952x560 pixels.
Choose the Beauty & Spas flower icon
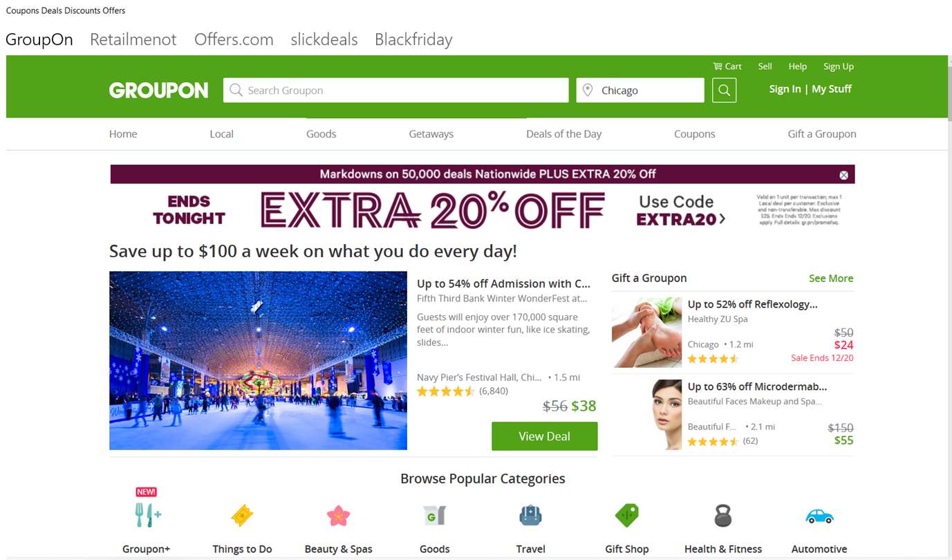(339, 515)
